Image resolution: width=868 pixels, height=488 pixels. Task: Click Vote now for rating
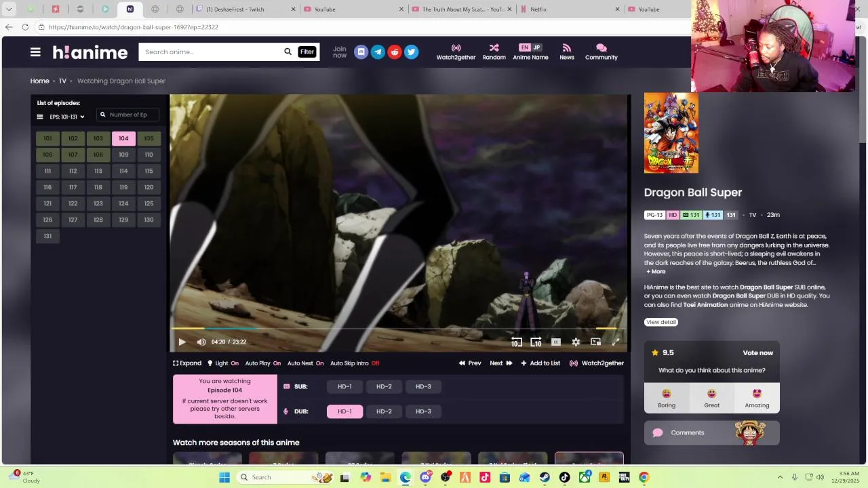coord(757,353)
